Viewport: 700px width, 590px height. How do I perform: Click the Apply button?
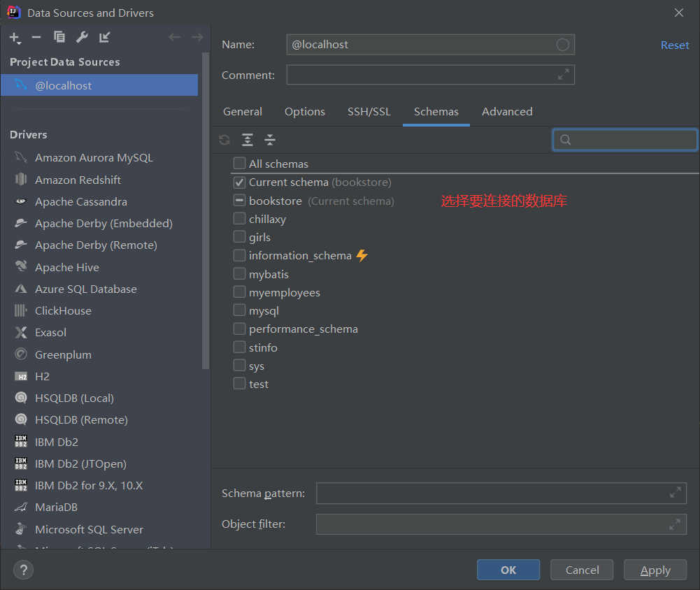tap(655, 570)
